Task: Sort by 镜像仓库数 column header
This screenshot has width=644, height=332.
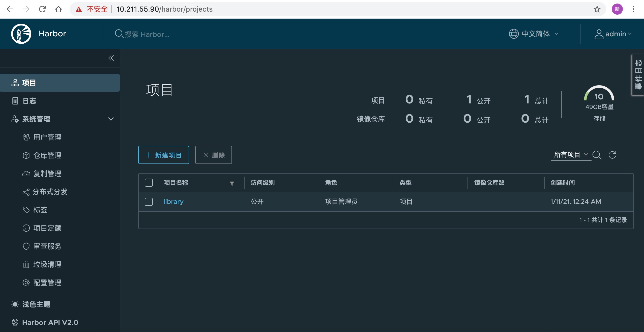Action: click(x=489, y=183)
